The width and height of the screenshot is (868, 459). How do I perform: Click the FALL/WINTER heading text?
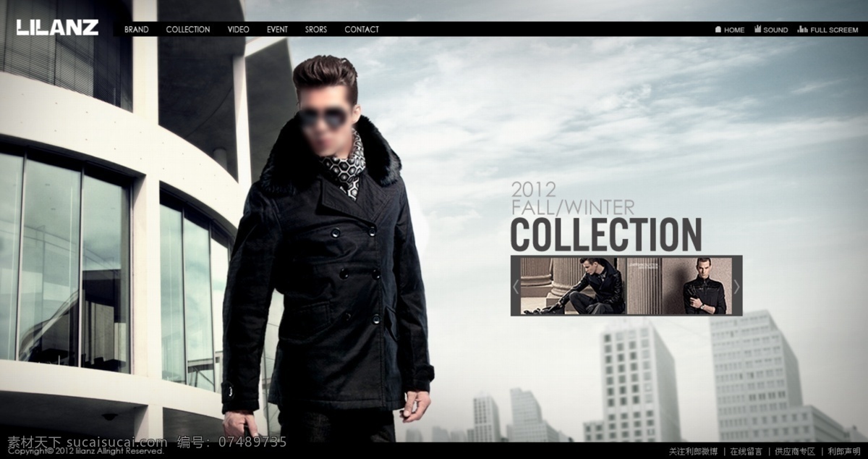click(x=572, y=207)
